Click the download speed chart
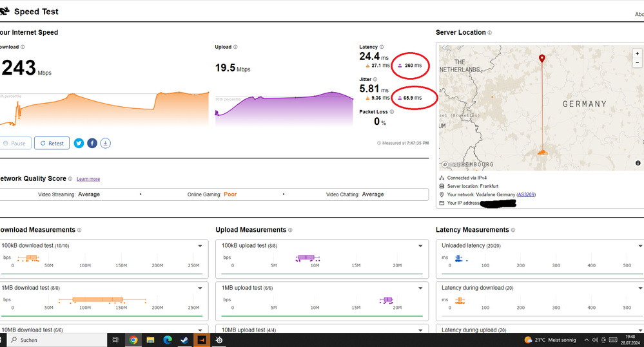The height and width of the screenshot is (347, 644). click(104, 109)
